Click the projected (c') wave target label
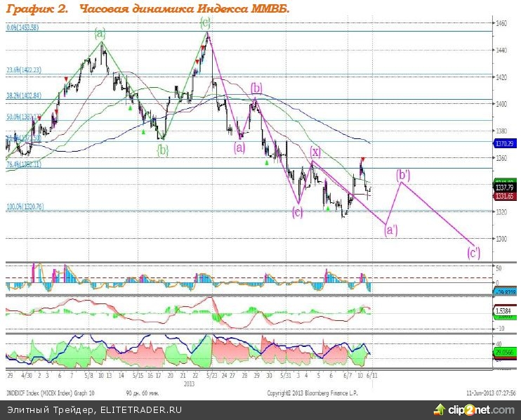Viewport: 521px width, 420px height. [474, 251]
